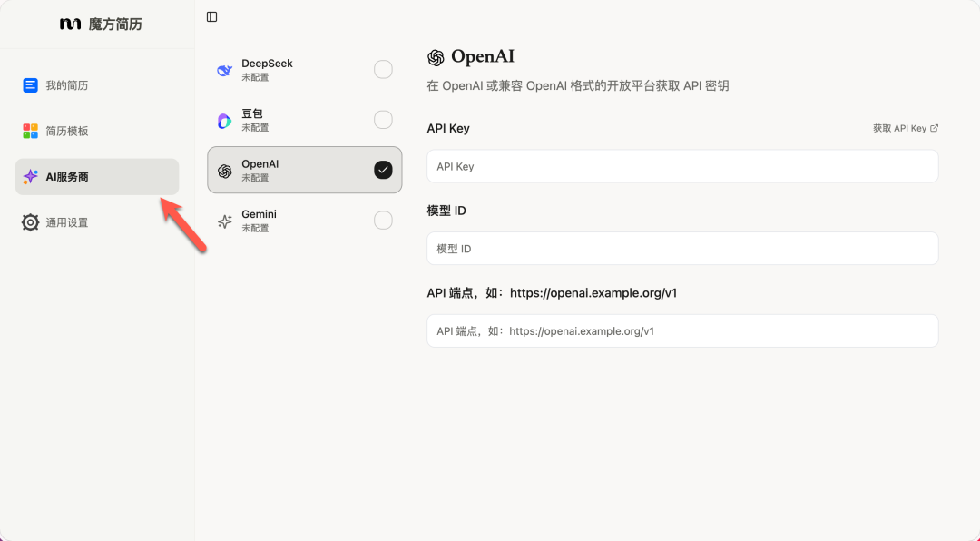The image size is (980, 541).
Task: Open 通用设置 in the sidebar
Action: pyautogui.click(x=97, y=222)
